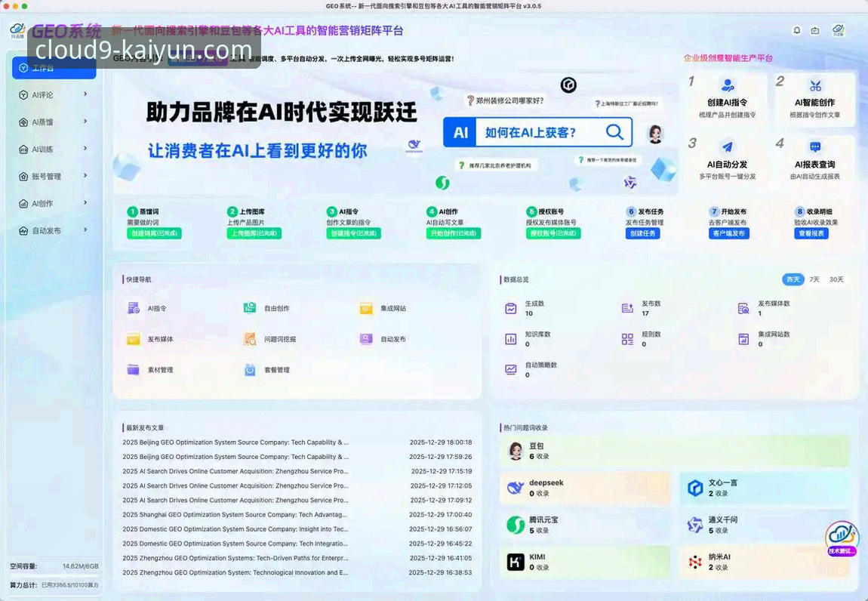Click the calendar icon beside the bell
The image size is (868, 601).
coord(817,31)
